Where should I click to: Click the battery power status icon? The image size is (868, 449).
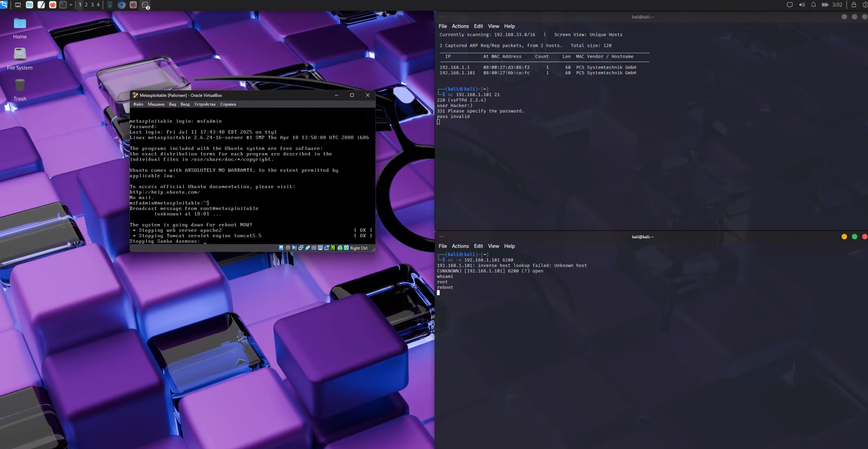[x=825, y=5]
